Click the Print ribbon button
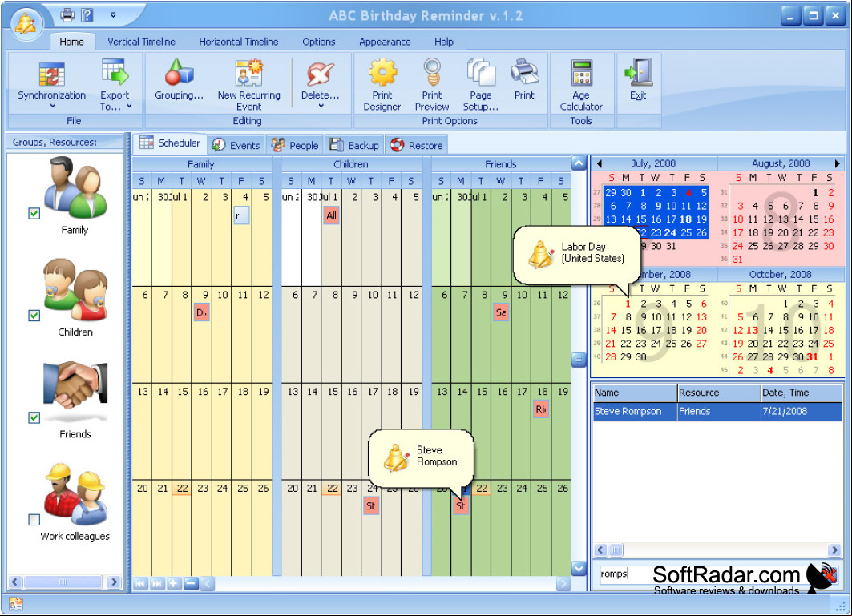The height and width of the screenshot is (616, 852). coord(524,79)
